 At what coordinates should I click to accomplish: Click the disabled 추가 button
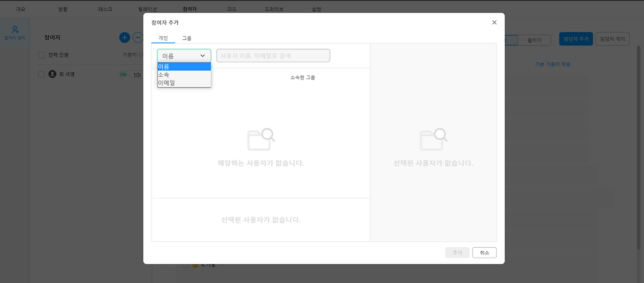click(x=457, y=253)
